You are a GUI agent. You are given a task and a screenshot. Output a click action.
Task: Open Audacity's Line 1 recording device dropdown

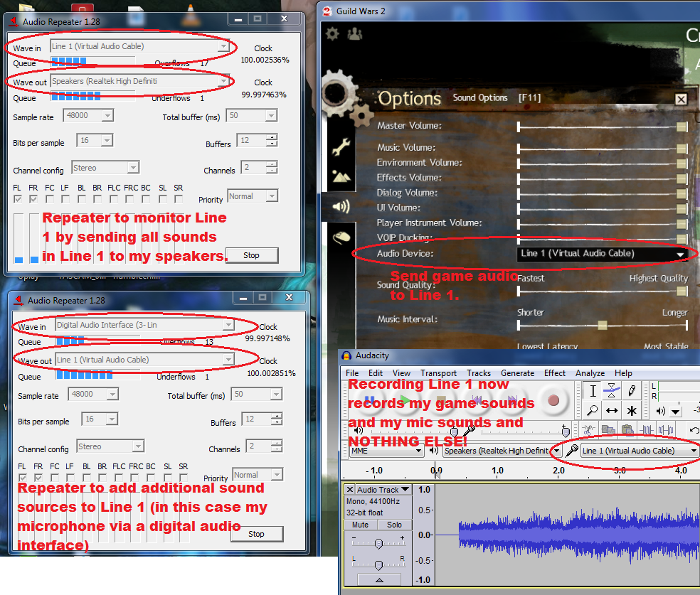[x=640, y=451]
